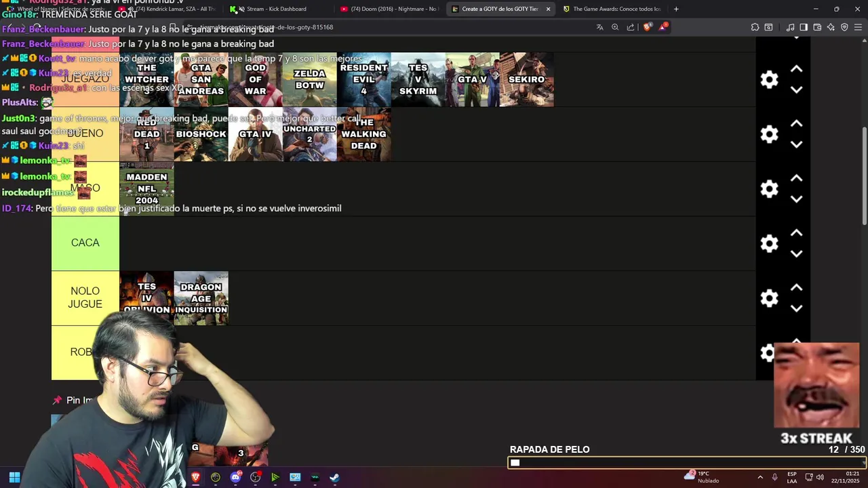Click the CACA tier label
The height and width of the screenshot is (488, 868).
tap(85, 243)
